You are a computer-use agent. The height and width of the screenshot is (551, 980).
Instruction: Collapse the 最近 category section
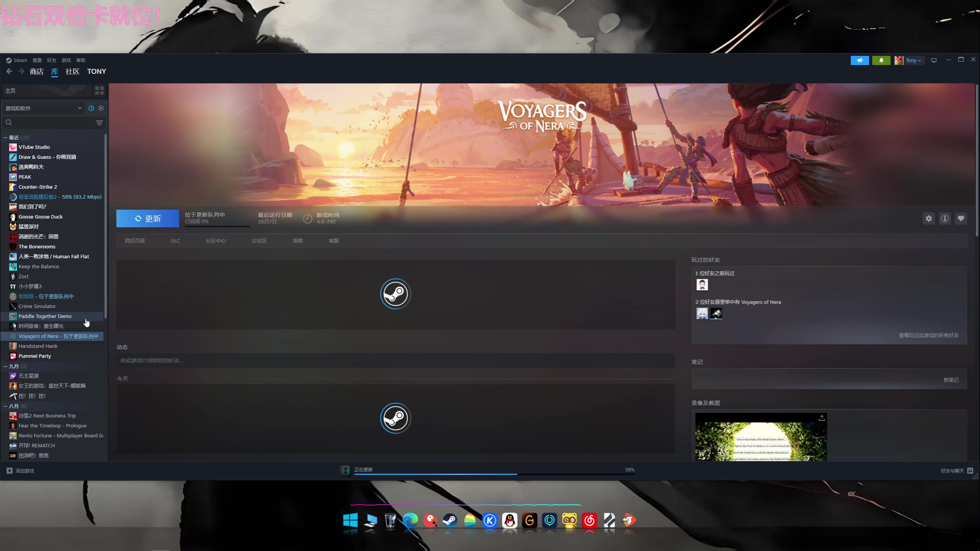(5, 137)
